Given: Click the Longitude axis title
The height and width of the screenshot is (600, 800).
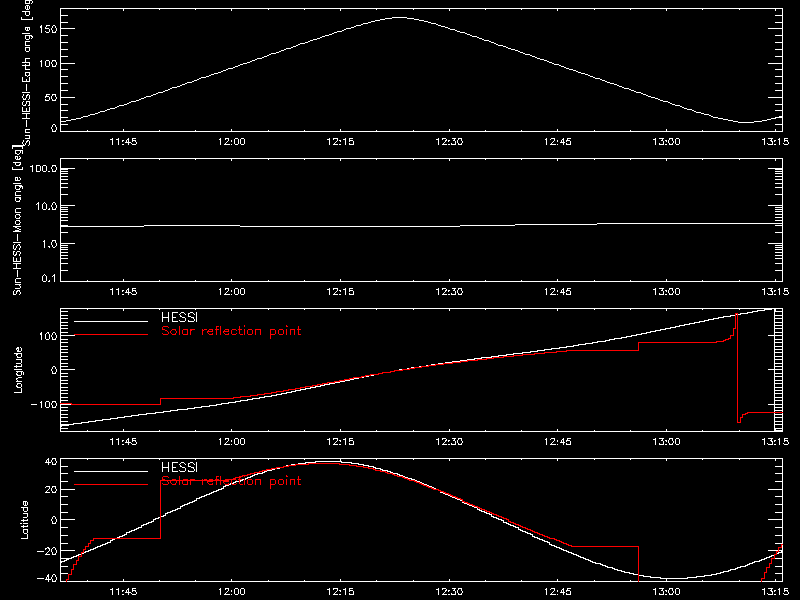Looking at the screenshot, I should click(x=18, y=370).
